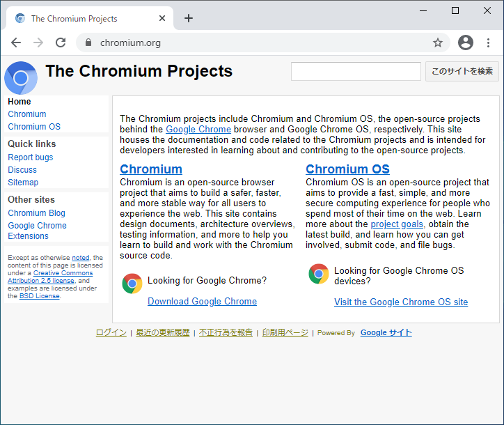This screenshot has width=504, height=425.
Task: Open the Chrome three-dot menu
Action: point(488,42)
